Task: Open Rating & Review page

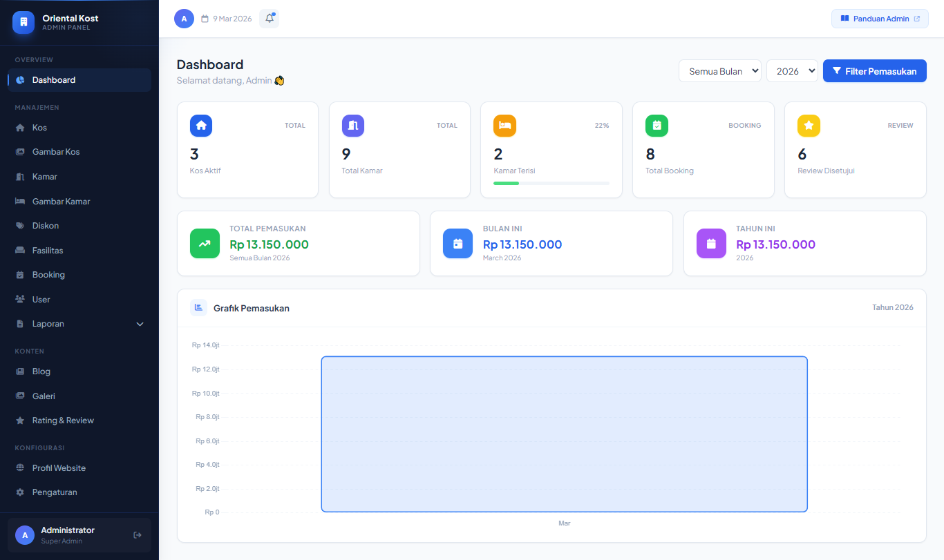Action: [x=63, y=421]
